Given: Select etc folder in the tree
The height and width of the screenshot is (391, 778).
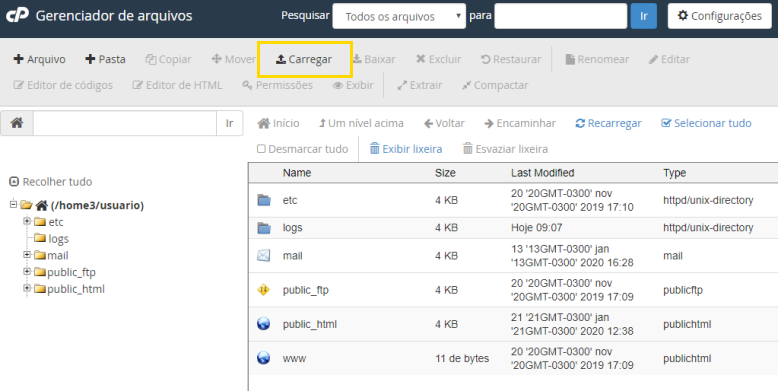Looking at the screenshot, I should pyautogui.click(x=56, y=222).
